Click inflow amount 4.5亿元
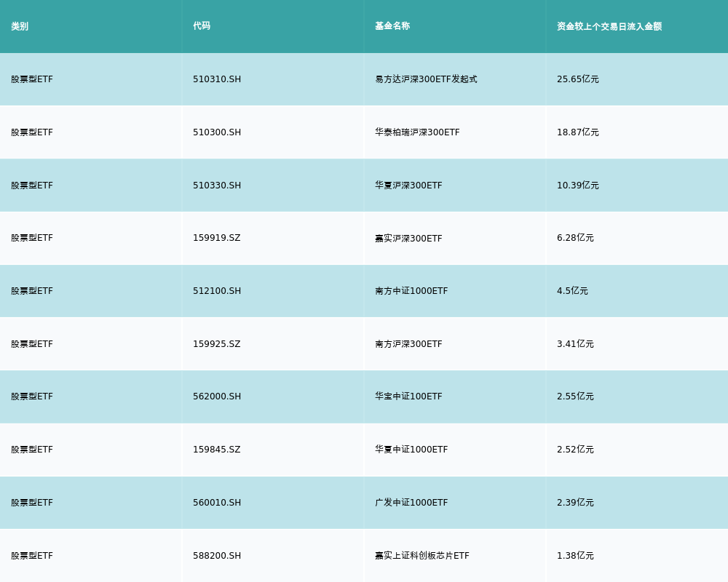The image size is (728, 582). pyautogui.click(x=572, y=291)
